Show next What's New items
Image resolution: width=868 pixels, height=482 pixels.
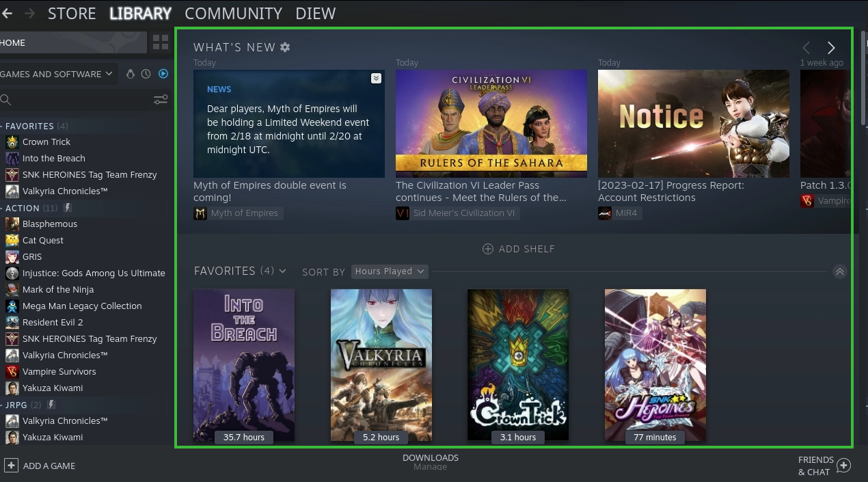(x=831, y=48)
